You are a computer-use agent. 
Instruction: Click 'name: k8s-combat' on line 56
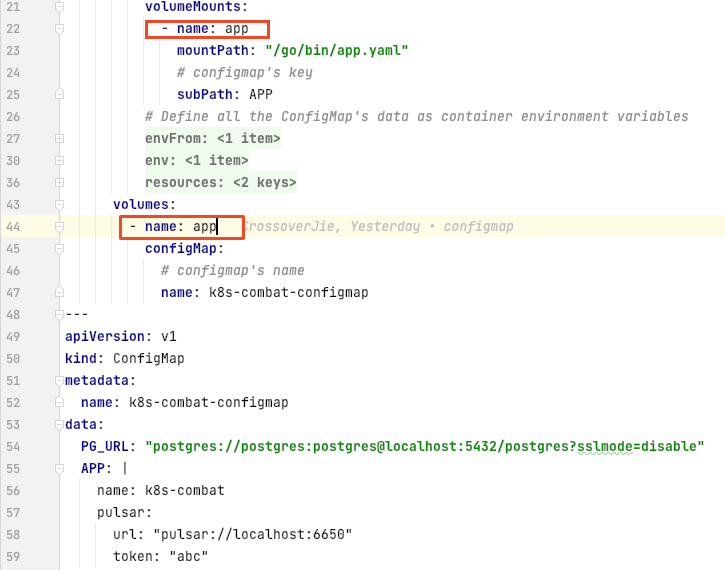point(160,490)
